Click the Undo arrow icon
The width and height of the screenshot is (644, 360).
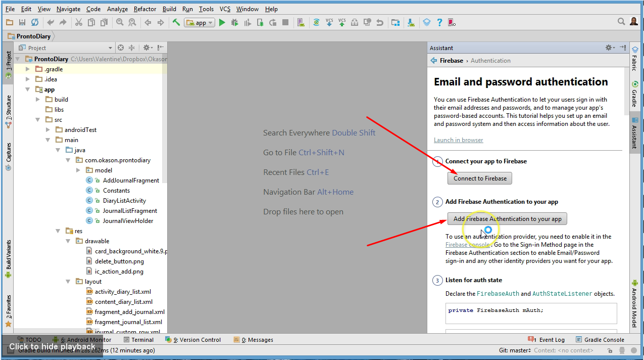(50, 22)
